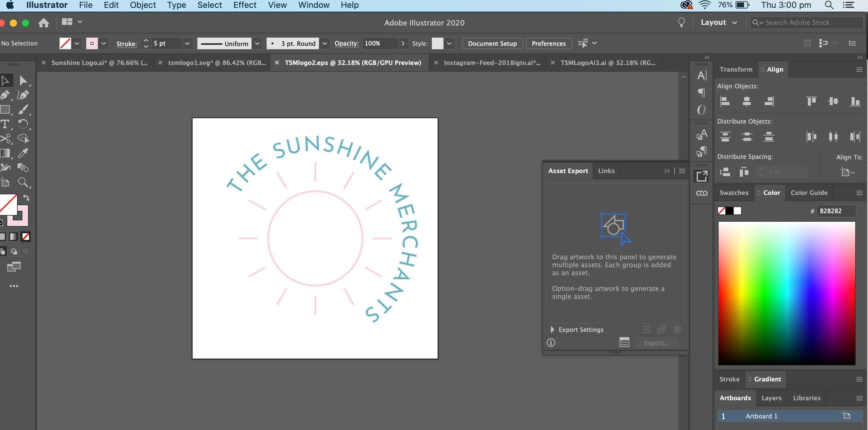The width and height of the screenshot is (868, 430).
Task: Open the Effect menu
Action: point(244,5)
